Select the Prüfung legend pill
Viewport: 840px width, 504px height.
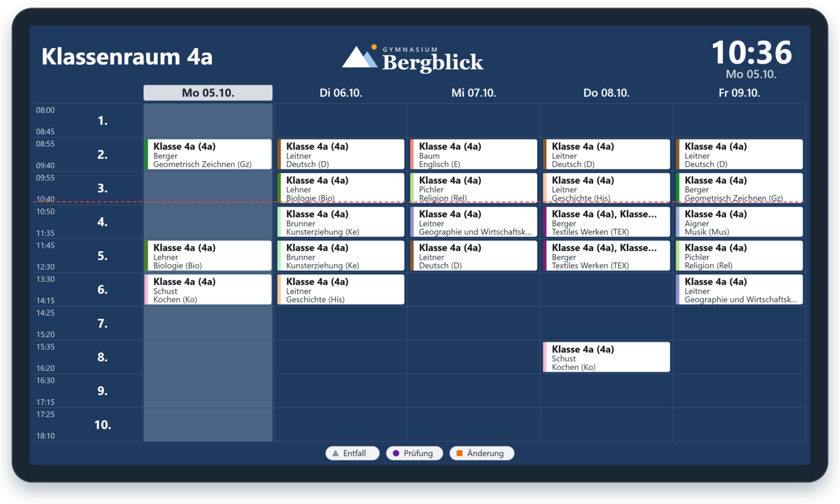coord(414,453)
